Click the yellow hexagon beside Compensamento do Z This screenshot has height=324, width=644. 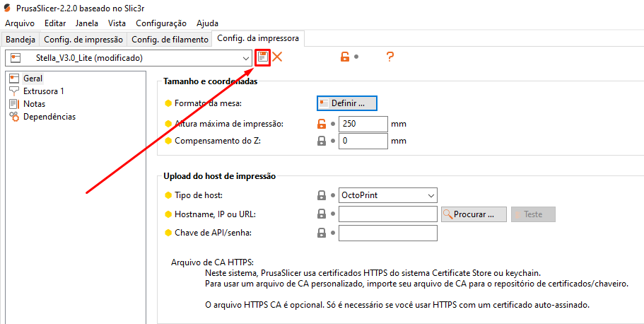(168, 141)
